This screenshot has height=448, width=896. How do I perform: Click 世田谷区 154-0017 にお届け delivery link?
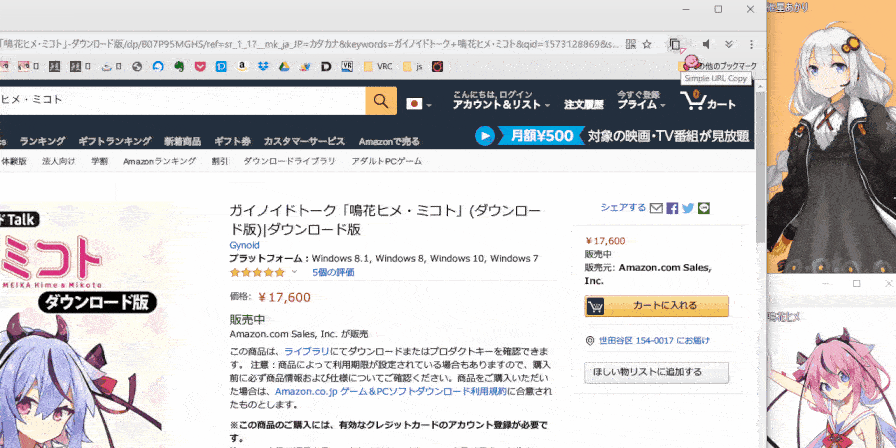click(x=654, y=341)
